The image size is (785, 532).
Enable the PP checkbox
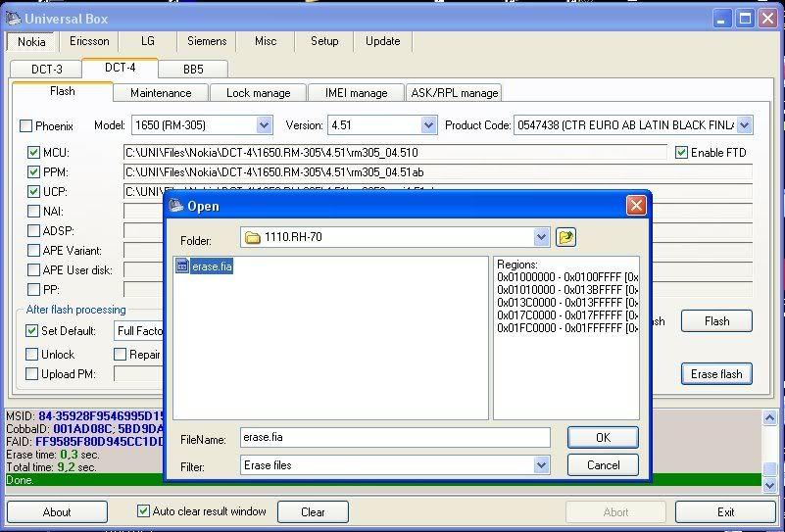[x=33, y=290]
